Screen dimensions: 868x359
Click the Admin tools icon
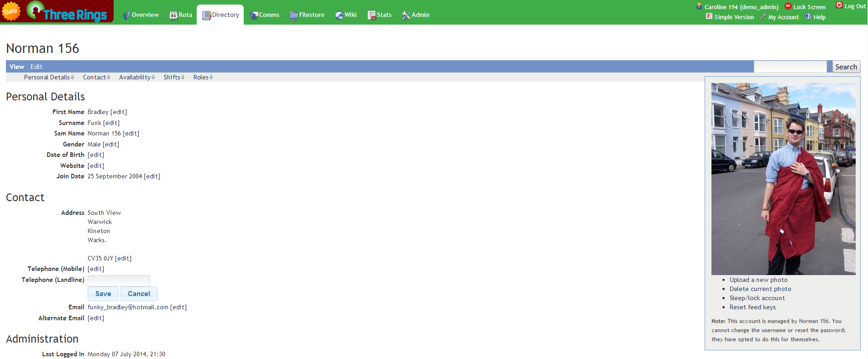pyautogui.click(x=406, y=15)
